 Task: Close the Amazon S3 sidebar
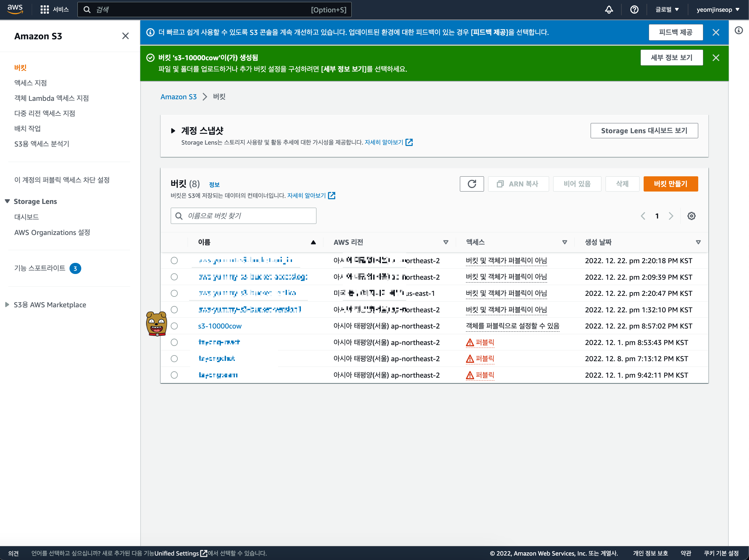[125, 36]
